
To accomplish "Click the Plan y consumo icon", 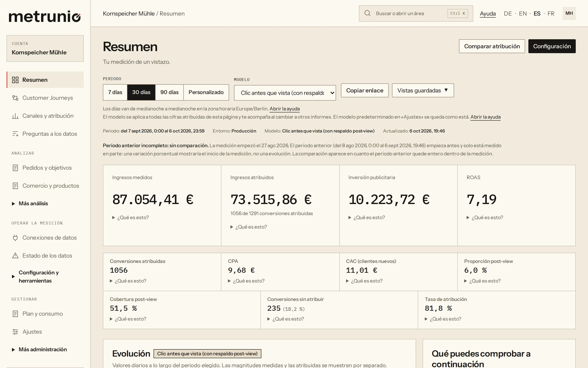I will (x=15, y=314).
